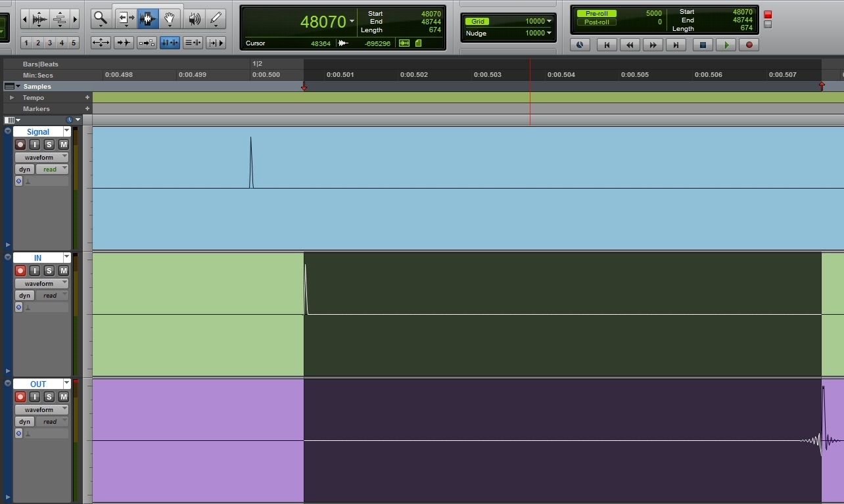This screenshot has width=844, height=504.
Task: Enable the Post-roll button
Action: [596, 22]
